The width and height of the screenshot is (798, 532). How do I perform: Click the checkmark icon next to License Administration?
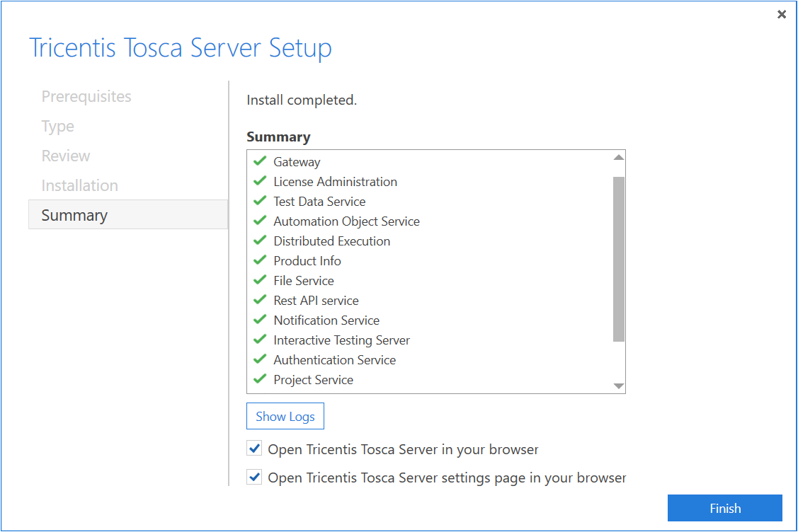[x=260, y=181]
